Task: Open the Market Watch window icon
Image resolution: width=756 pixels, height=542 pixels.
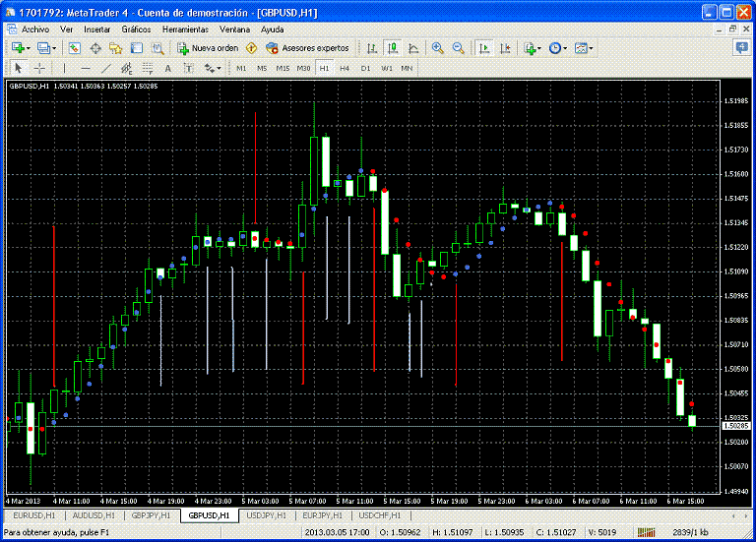Action: pos(75,47)
